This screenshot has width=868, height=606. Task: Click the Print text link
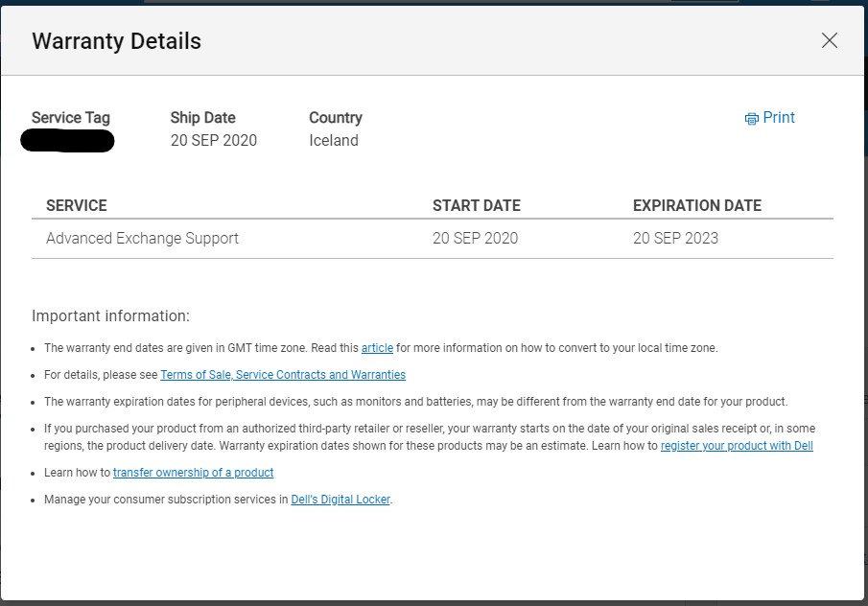click(x=779, y=117)
